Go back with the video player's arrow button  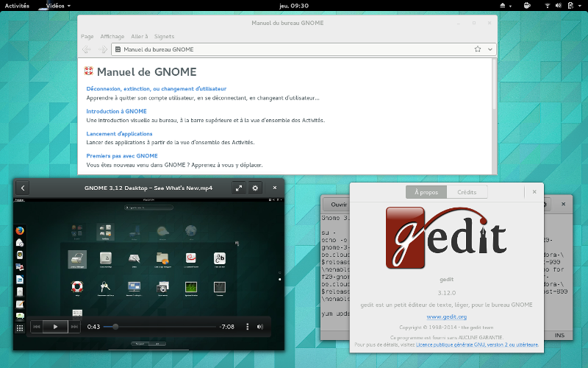[x=23, y=188]
